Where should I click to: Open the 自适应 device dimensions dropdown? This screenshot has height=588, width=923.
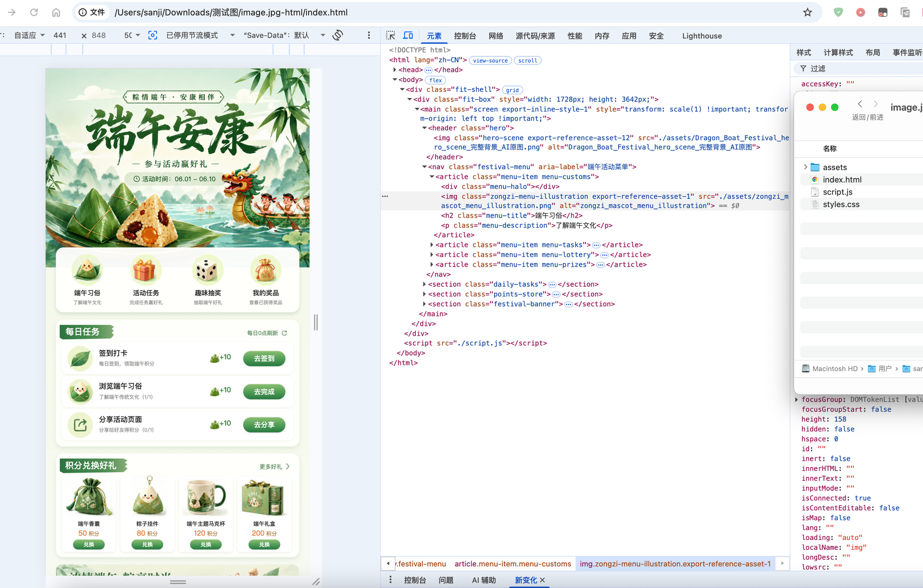[30, 35]
